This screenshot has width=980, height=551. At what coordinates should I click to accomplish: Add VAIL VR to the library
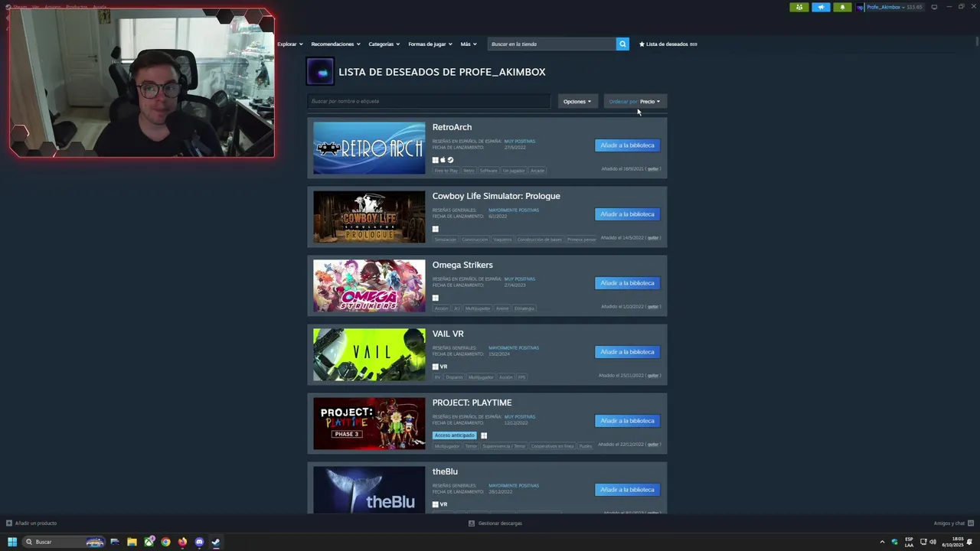pyautogui.click(x=627, y=352)
